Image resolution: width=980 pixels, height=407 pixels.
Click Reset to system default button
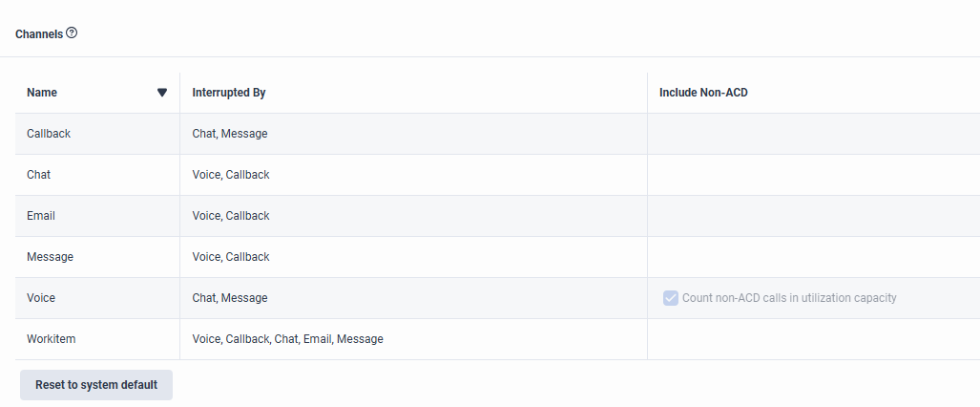pos(96,385)
